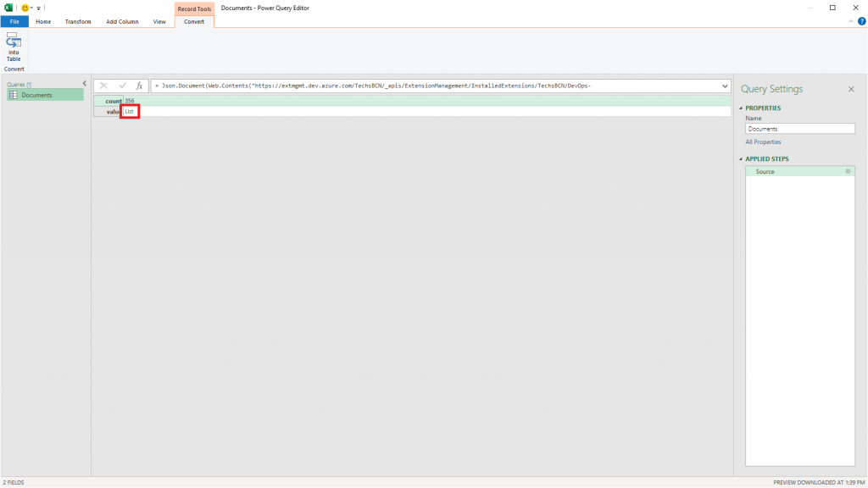Image resolution: width=868 pixels, height=488 pixels.
Task: Click the gear icon next to the Source step
Action: tap(847, 171)
